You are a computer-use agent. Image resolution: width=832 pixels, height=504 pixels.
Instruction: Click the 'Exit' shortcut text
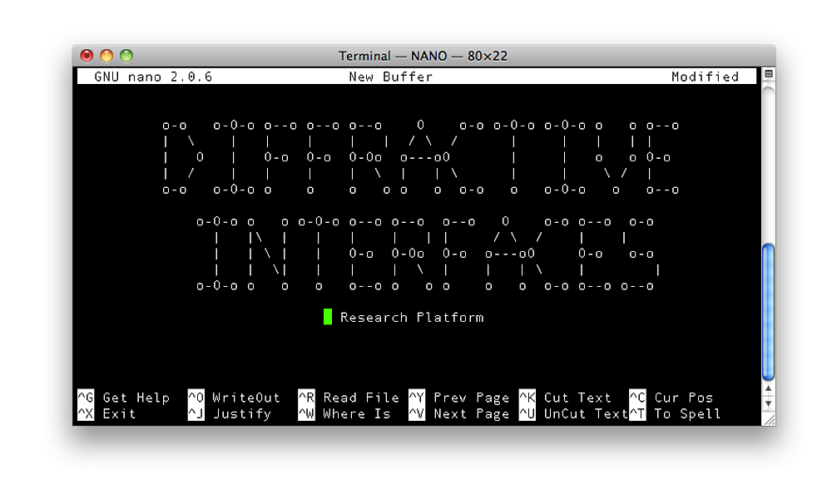[119, 413]
